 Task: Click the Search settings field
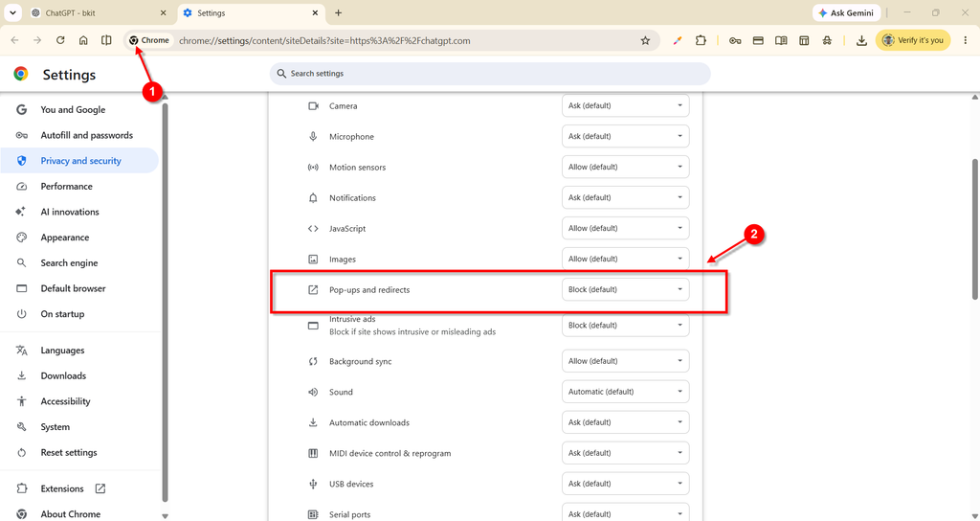[x=490, y=74]
